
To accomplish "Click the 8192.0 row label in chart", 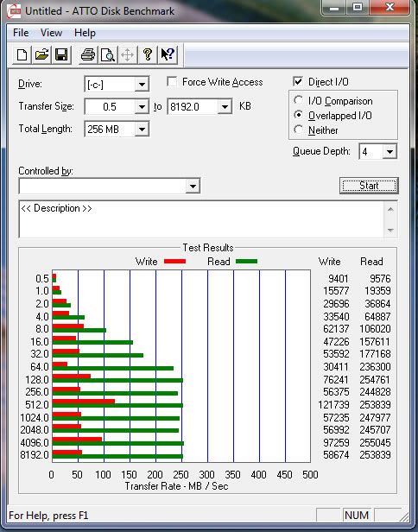I will (x=35, y=454).
